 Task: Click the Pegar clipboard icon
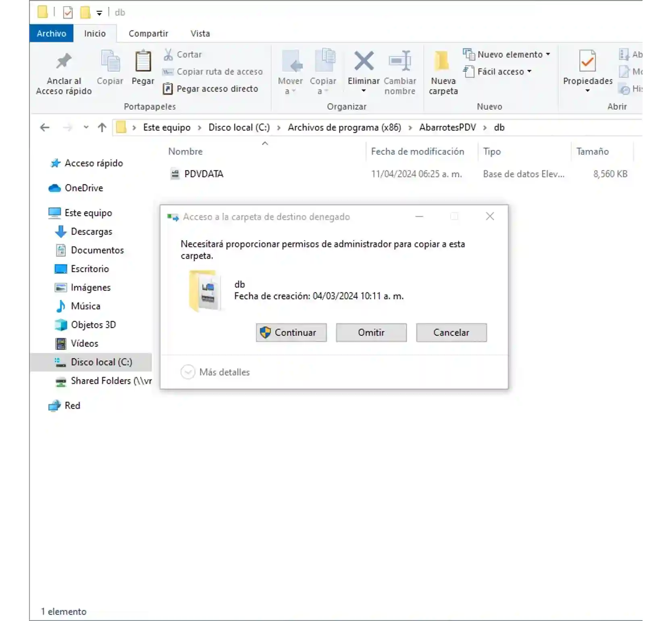coord(143,61)
